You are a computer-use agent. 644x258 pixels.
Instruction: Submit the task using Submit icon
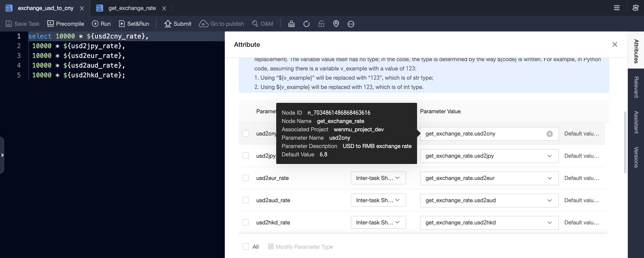(177, 24)
